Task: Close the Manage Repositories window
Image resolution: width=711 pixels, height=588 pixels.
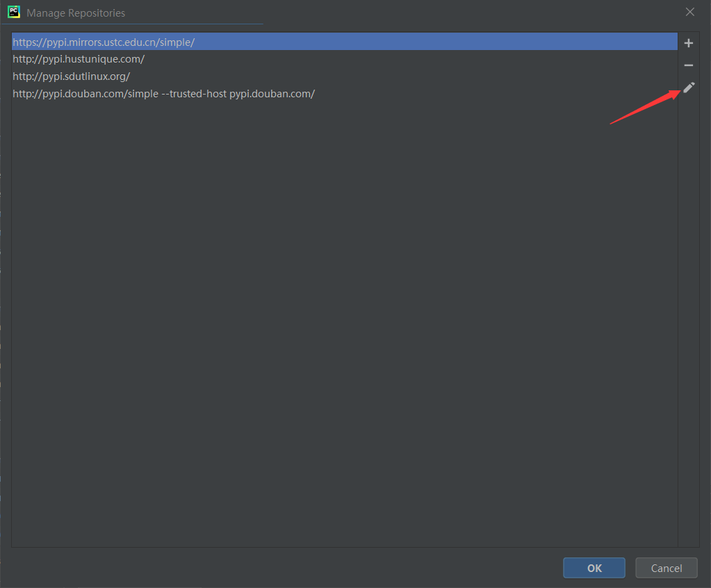Action: (x=689, y=12)
